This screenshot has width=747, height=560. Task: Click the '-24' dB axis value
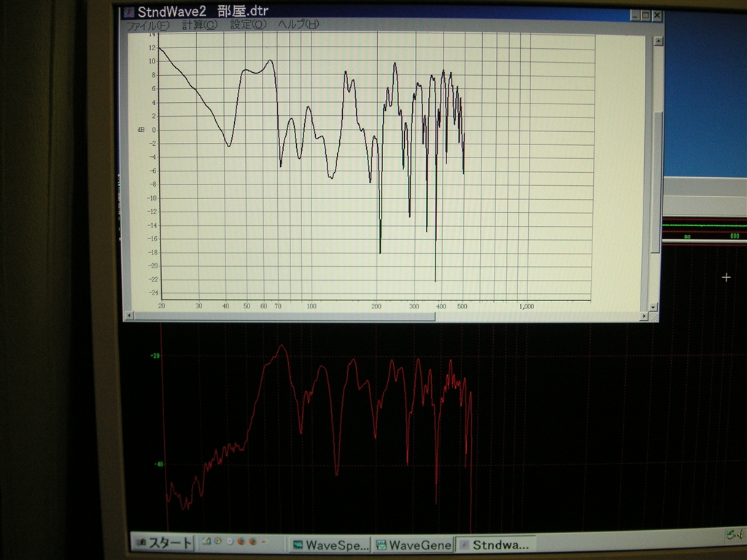[153, 293]
